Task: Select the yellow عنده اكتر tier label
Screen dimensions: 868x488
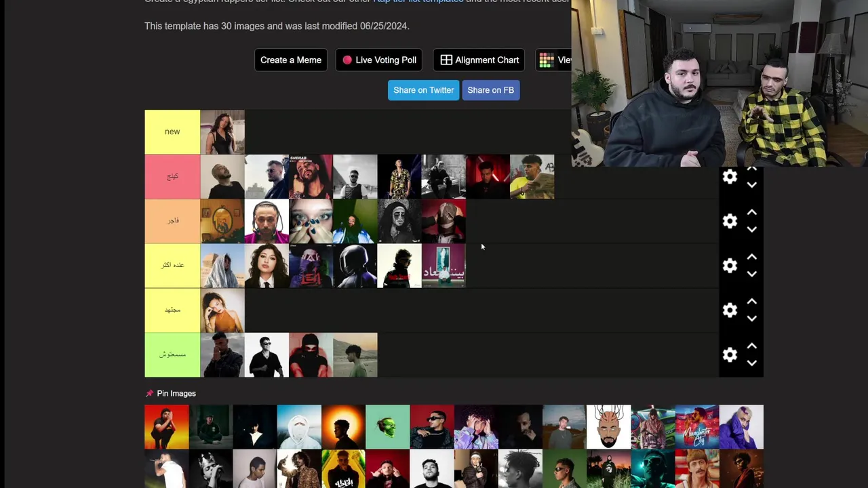Action: tap(172, 266)
